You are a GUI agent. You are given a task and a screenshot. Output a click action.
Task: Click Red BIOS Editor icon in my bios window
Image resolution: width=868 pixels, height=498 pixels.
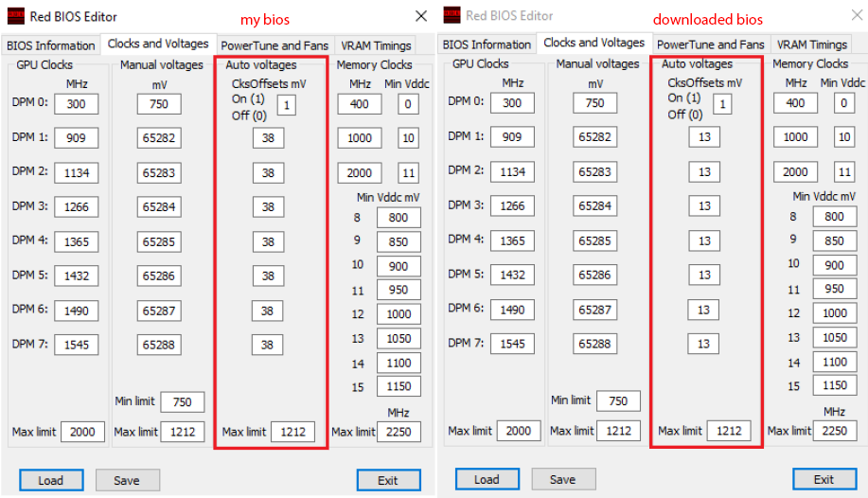point(15,16)
